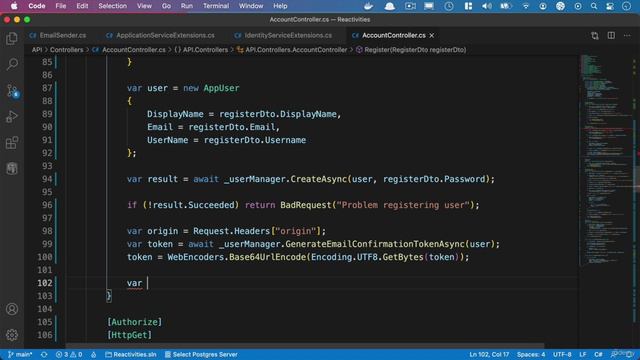This screenshot has width=640, height=360.
Task: Open the Edit menu
Action: tap(82, 6)
